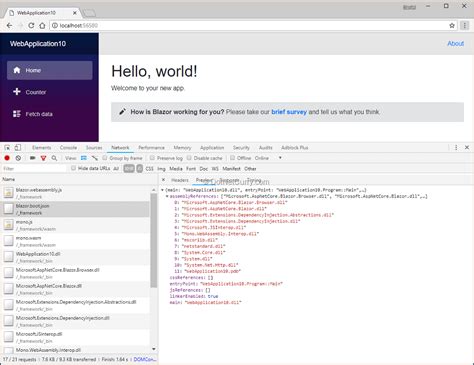474x365 pixels.
Task: Reload the page with the refresh icon
Action: point(31,25)
